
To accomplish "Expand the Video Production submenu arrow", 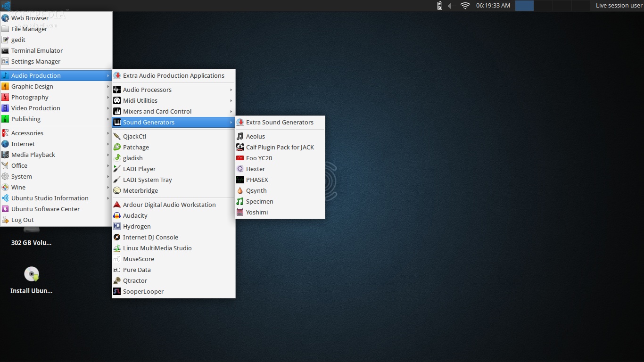I will click(x=108, y=108).
